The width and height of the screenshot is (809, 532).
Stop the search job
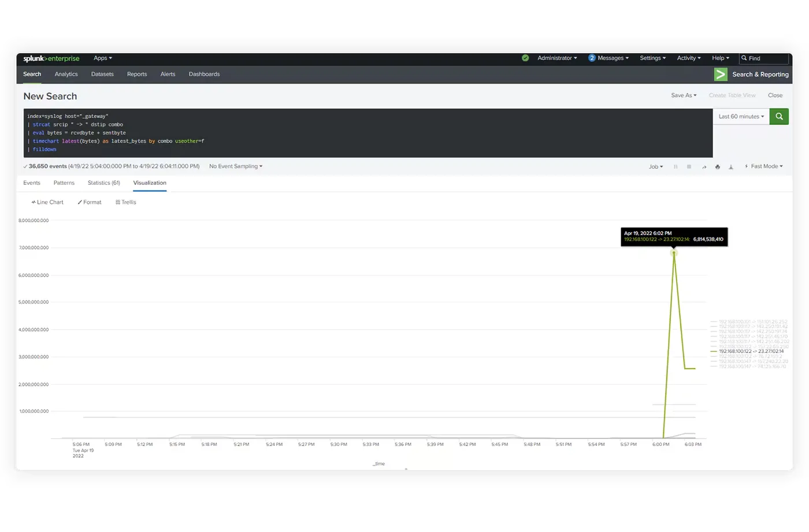pyautogui.click(x=689, y=166)
